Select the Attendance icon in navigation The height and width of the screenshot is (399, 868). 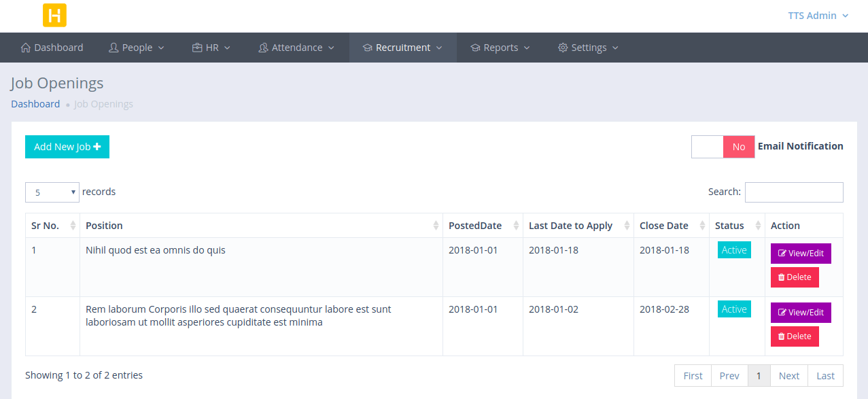click(x=263, y=48)
